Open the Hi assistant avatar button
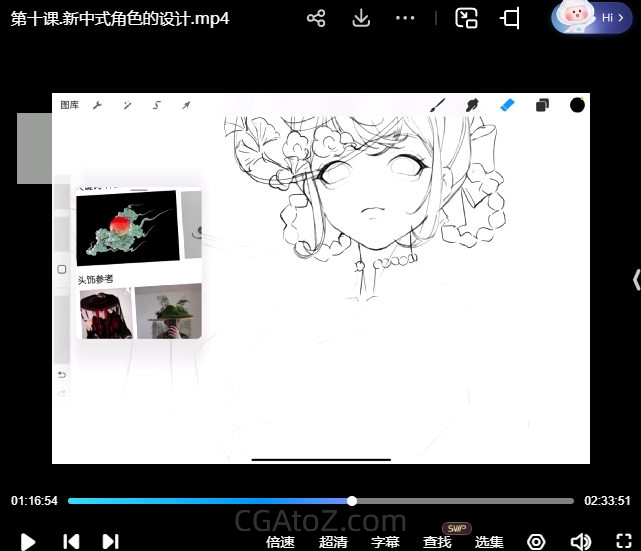Image resolution: width=641 pixels, height=551 pixels. 591,18
